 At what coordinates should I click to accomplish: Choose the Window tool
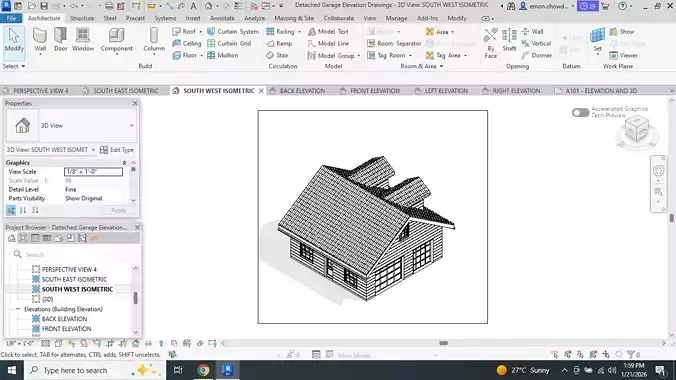click(83, 40)
